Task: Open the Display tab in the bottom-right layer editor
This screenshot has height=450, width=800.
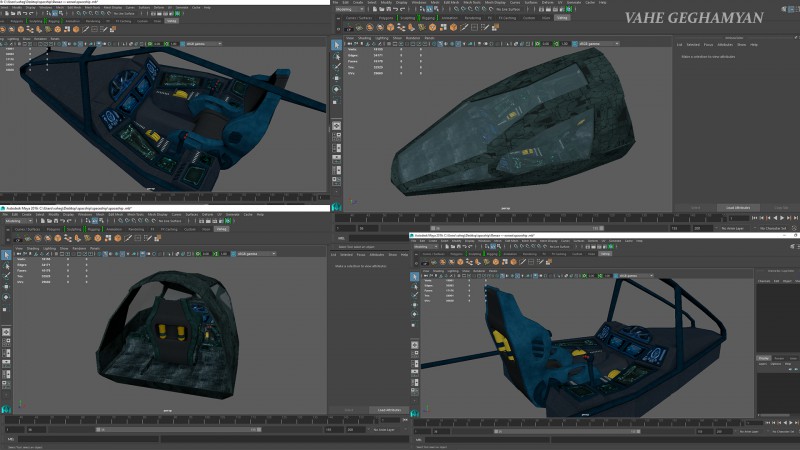Action: click(x=765, y=357)
